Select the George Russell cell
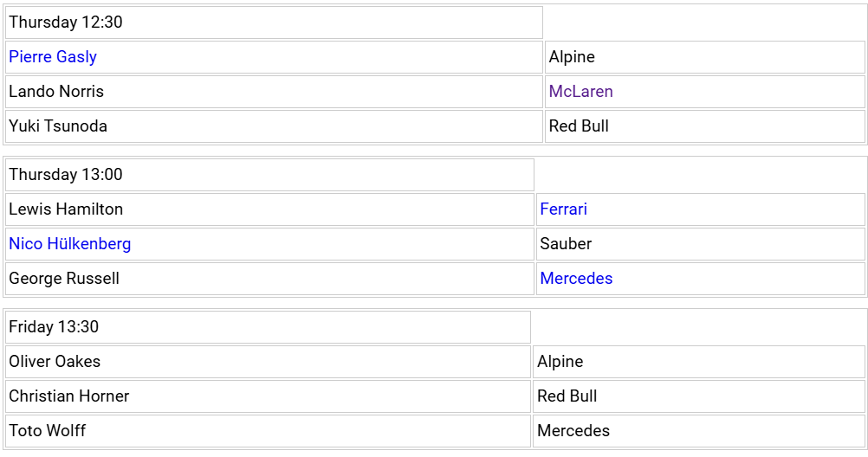Viewport: 868px width, 457px height. 269,279
